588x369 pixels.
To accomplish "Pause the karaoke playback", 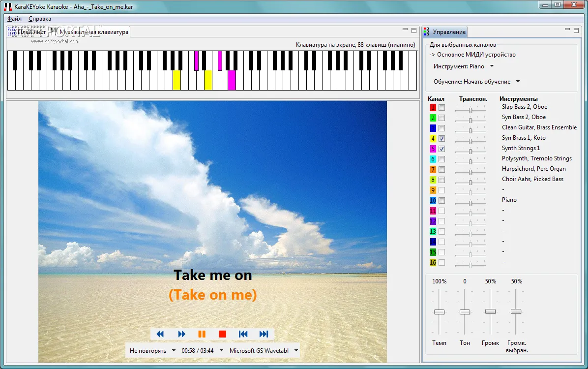I will [x=202, y=334].
